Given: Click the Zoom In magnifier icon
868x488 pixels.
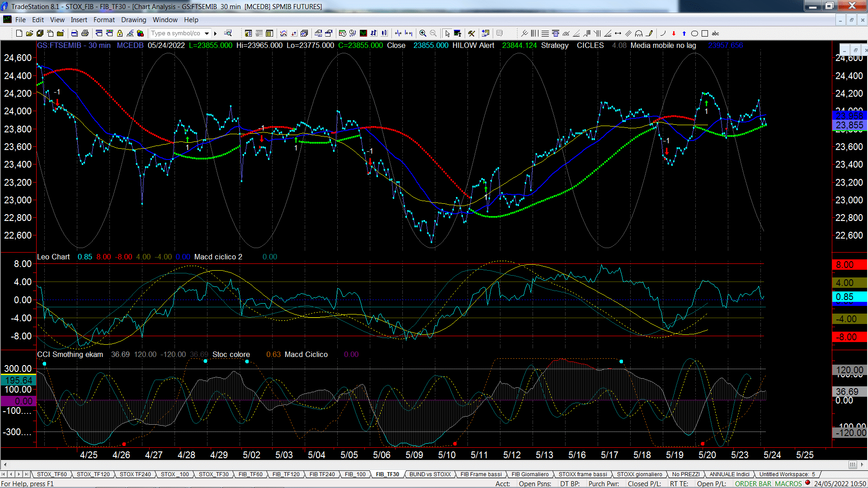Looking at the screenshot, I should (423, 33).
